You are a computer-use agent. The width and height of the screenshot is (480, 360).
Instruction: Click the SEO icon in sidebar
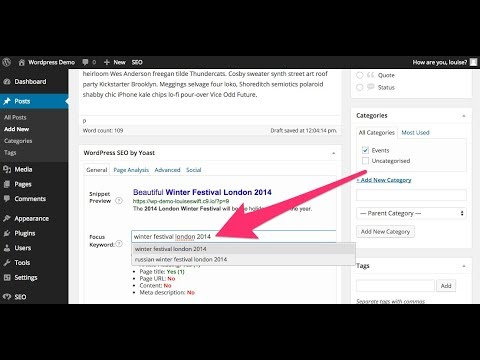(7, 297)
